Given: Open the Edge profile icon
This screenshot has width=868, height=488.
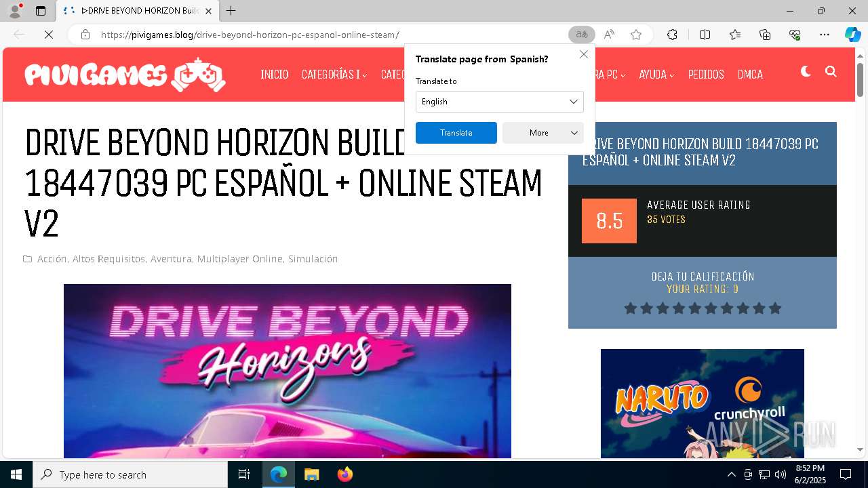Looking at the screenshot, I should tap(14, 11).
